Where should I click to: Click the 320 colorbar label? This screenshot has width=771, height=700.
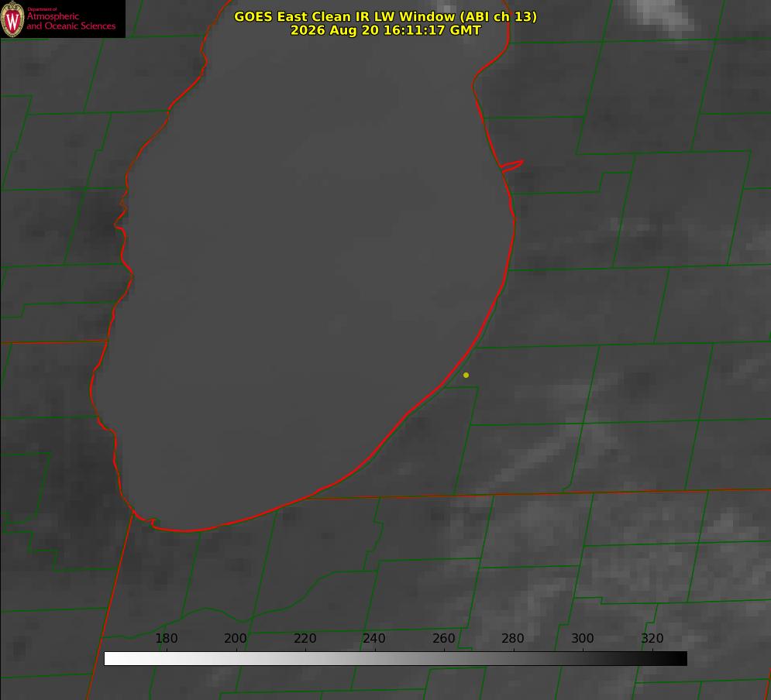(652, 638)
